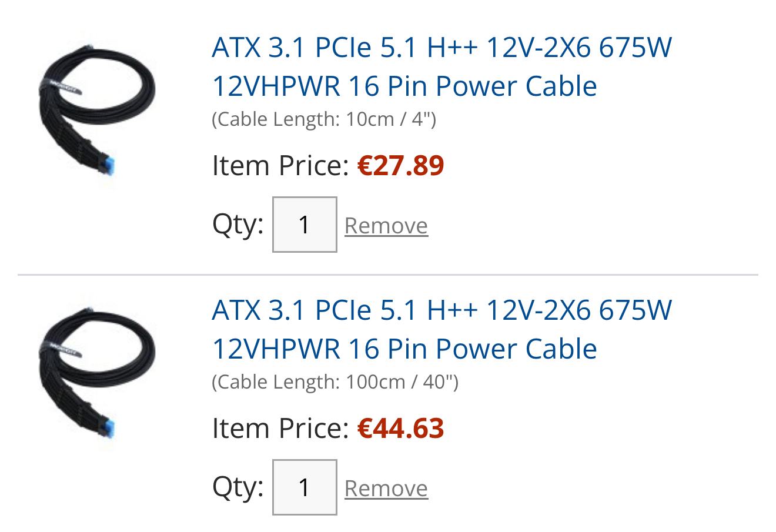776x532 pixels.
Task: Click the 100cm 12VHPWR cable title link
Action: [441, 329]
